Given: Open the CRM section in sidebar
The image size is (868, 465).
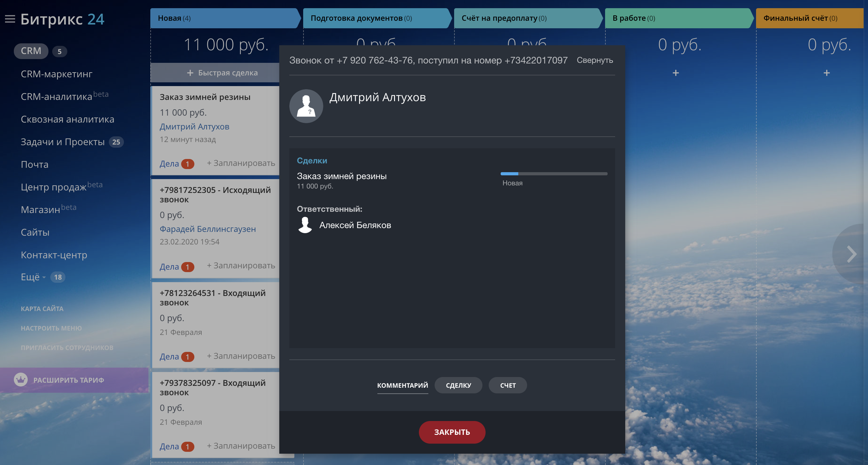Looking at the screenshot, I should (31, 51).
